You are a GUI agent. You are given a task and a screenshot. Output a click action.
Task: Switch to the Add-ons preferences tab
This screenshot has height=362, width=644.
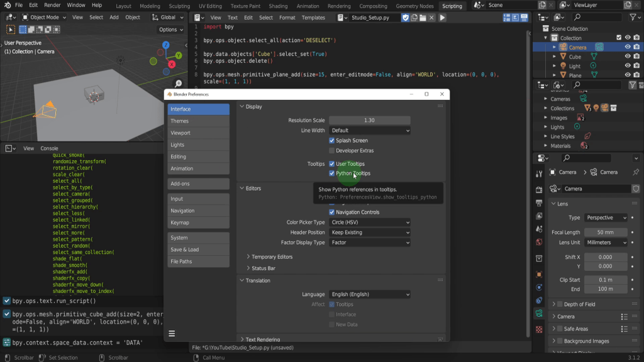click(x=198, y=184)
